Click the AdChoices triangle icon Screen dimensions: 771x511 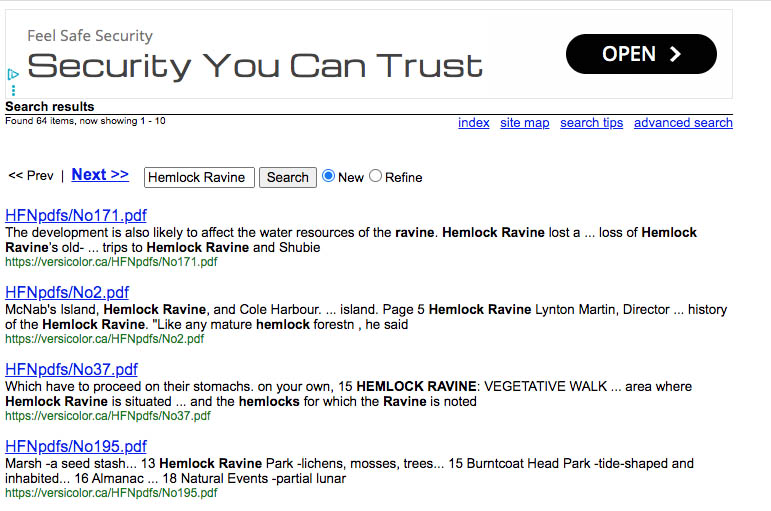click(x=12, y=74)
